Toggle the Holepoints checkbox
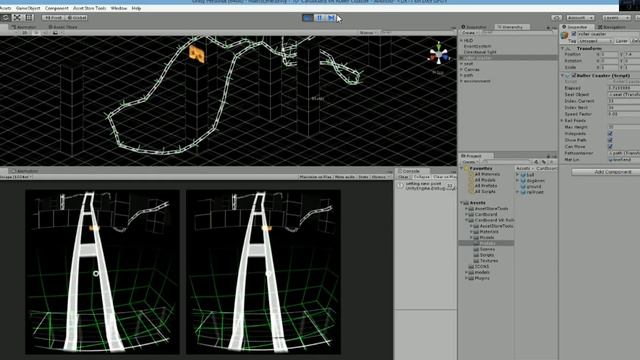The width and height of the screenshot is (640, 360). click(610, 133)
